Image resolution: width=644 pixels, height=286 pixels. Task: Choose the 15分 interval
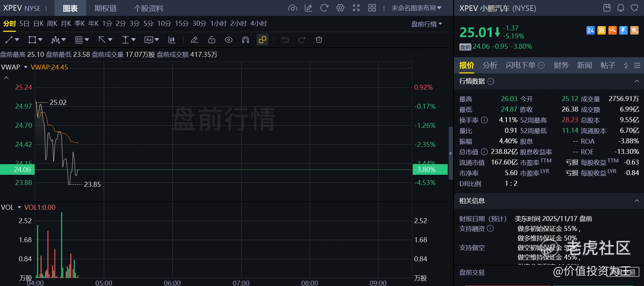[x=181, y=24]
